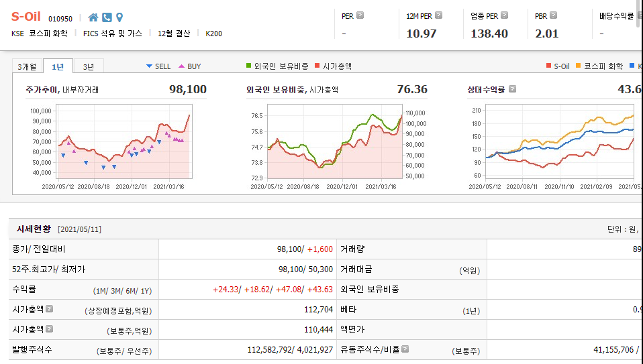Click the 수익률 row label
This screenshot has height=364, width=643.
click(23, 289)
